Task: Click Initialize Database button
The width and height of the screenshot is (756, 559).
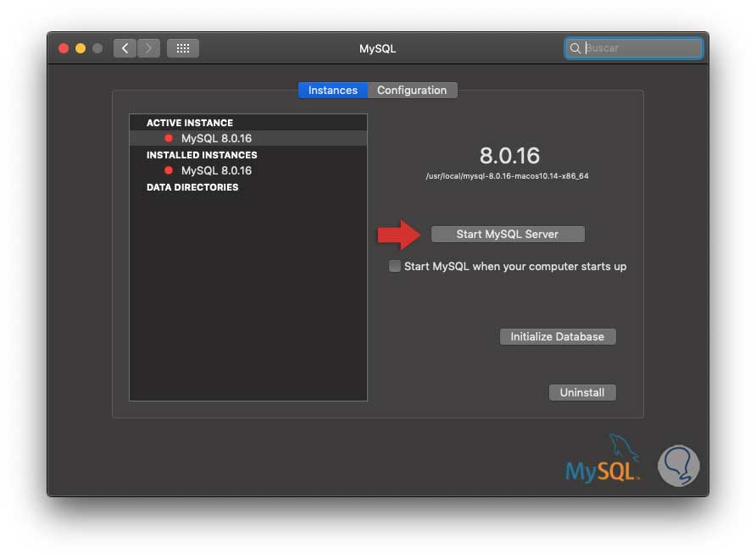Action: coord(558,337)
